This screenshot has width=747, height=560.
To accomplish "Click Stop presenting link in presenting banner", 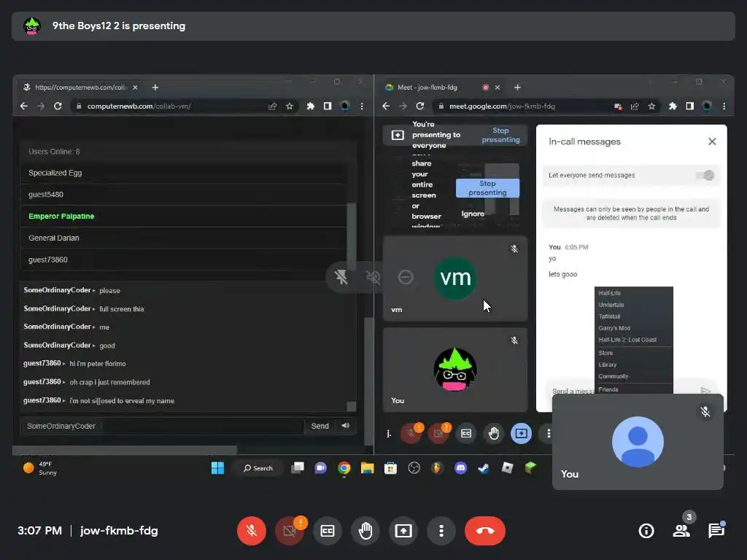I will pos(500,135).
